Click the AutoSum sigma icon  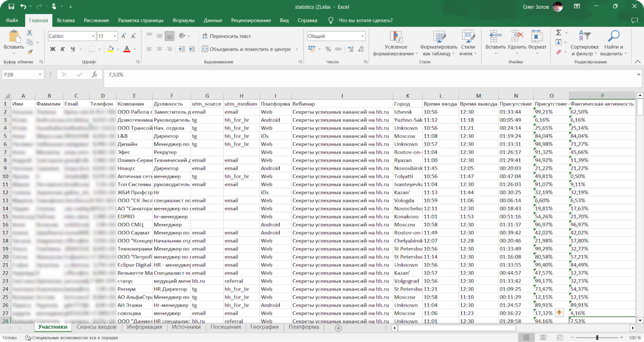(559, 33)
